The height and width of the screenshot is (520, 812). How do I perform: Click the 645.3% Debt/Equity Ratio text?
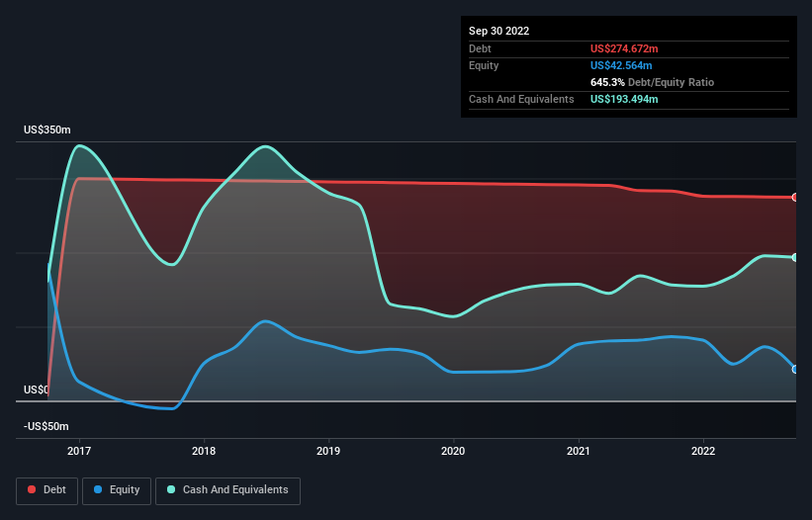652,82
